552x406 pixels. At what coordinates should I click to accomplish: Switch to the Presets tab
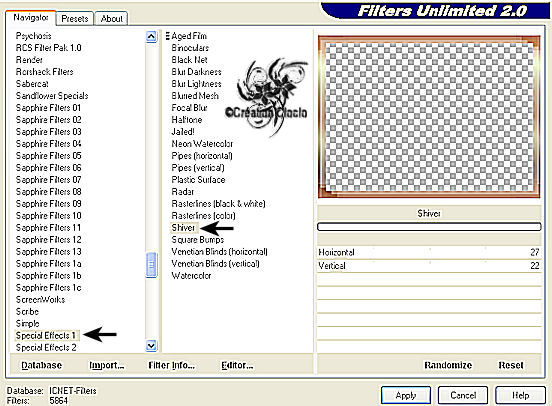[x=75, y=18]
